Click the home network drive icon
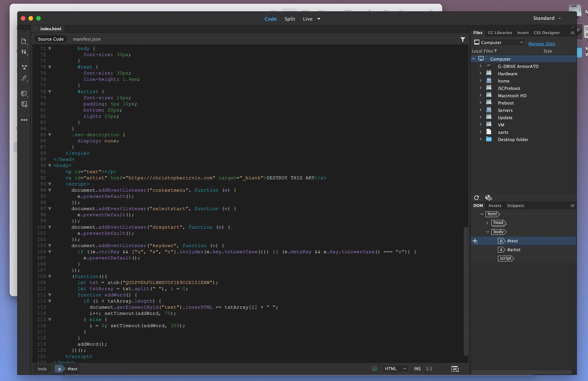588x381 pixels. [x=489, y=80]
